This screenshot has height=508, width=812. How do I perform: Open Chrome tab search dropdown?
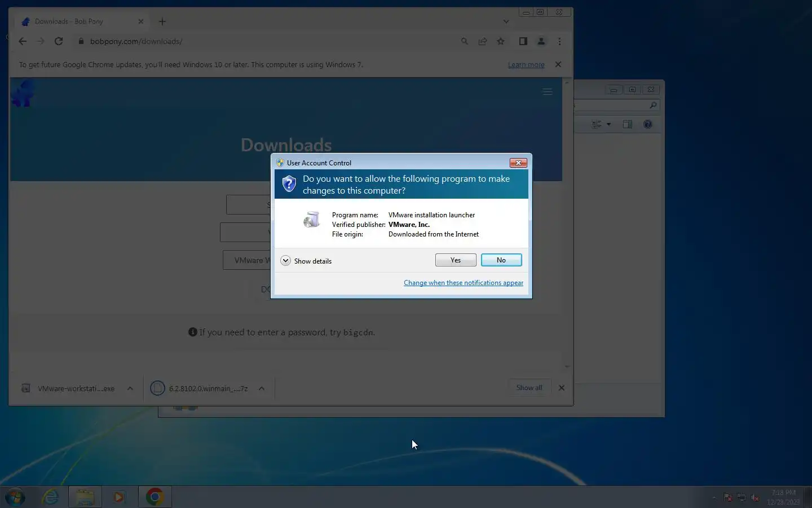tap(506, 21)
